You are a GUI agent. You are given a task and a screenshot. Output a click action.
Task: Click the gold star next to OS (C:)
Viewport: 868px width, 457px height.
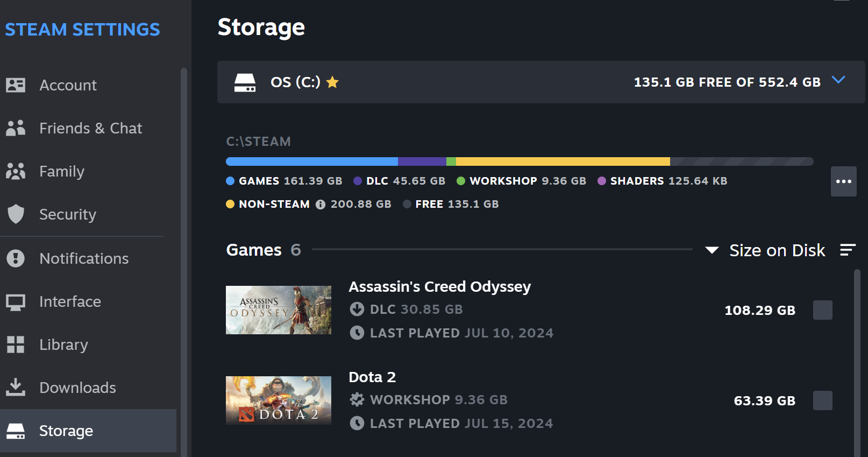[332, 82]
